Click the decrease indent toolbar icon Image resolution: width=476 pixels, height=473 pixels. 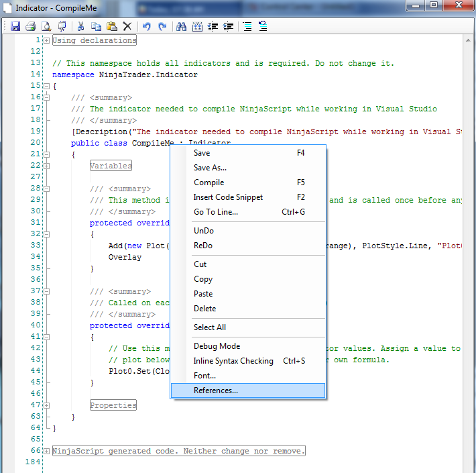pyautogui.click(x=213, y=26)
